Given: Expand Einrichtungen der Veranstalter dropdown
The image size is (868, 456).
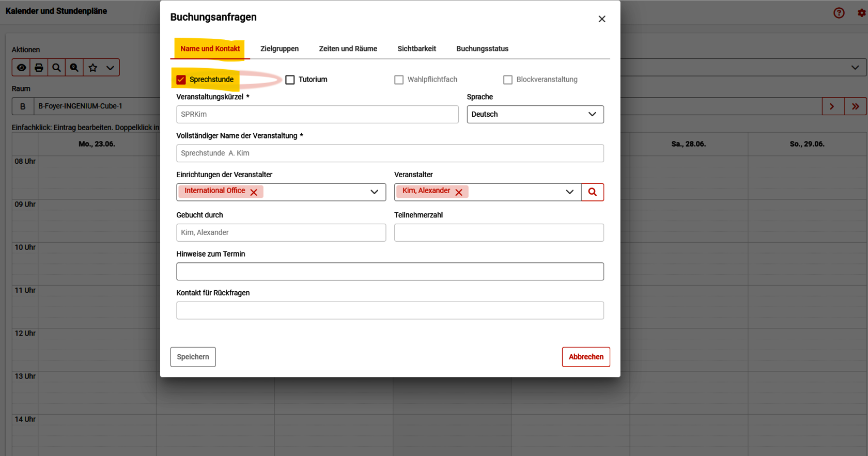Looking at the screenshot, I should tap(375, 192).
